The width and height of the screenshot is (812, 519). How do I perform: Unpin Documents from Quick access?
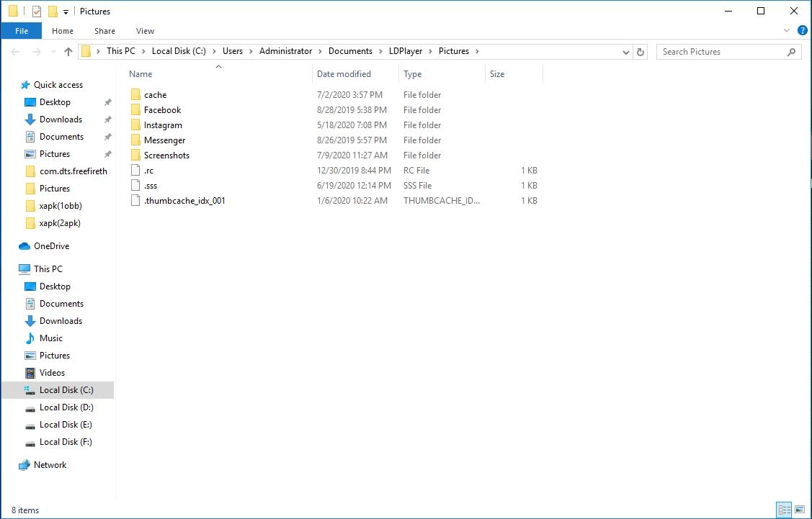click(x=107, y=136)
